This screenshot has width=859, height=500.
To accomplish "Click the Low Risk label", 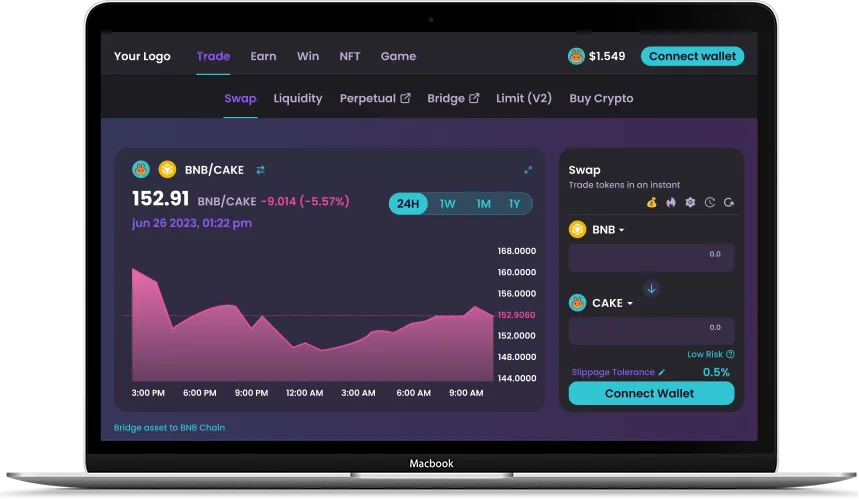I will coord(705,354).
